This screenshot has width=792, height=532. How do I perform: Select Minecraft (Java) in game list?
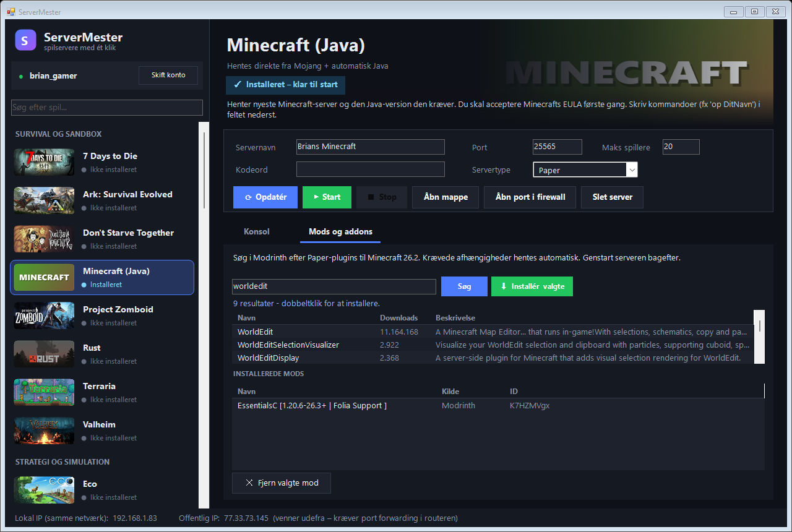point(102,277)
